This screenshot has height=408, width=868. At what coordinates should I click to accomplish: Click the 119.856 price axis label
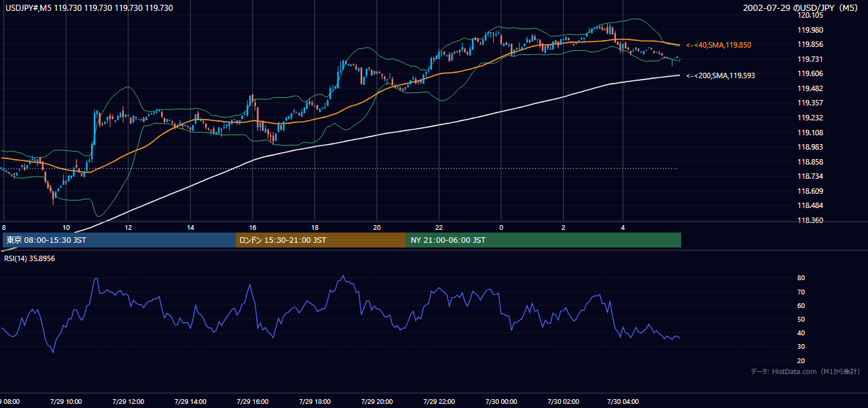[811, 44]
